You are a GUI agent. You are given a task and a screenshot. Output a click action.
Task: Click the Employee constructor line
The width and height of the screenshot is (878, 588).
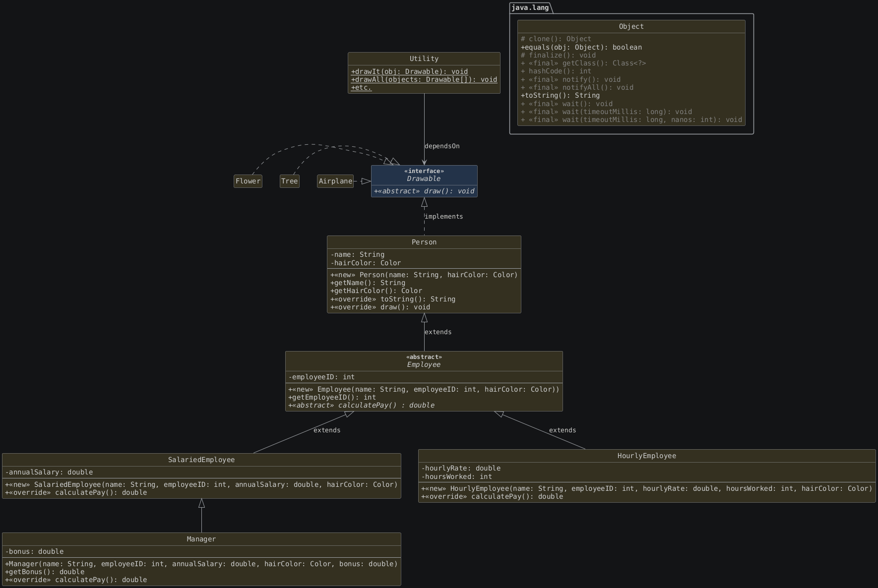click(x=424, y=389)
